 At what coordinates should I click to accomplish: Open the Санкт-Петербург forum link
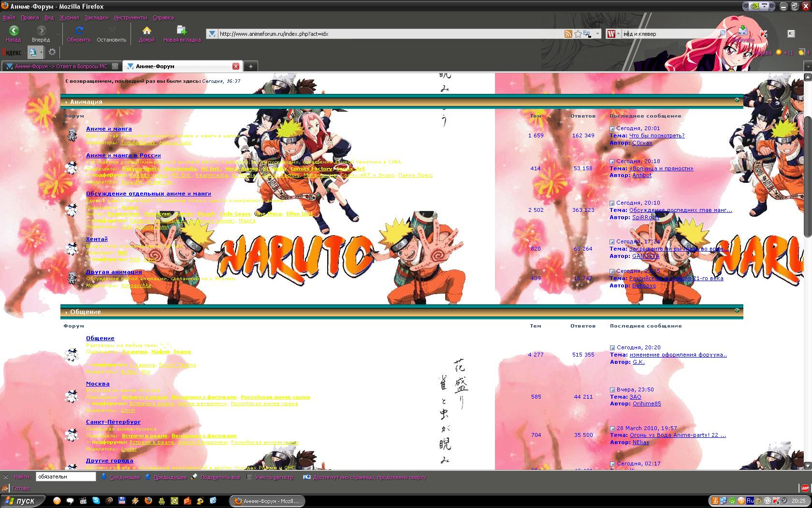tap(113, 422)
